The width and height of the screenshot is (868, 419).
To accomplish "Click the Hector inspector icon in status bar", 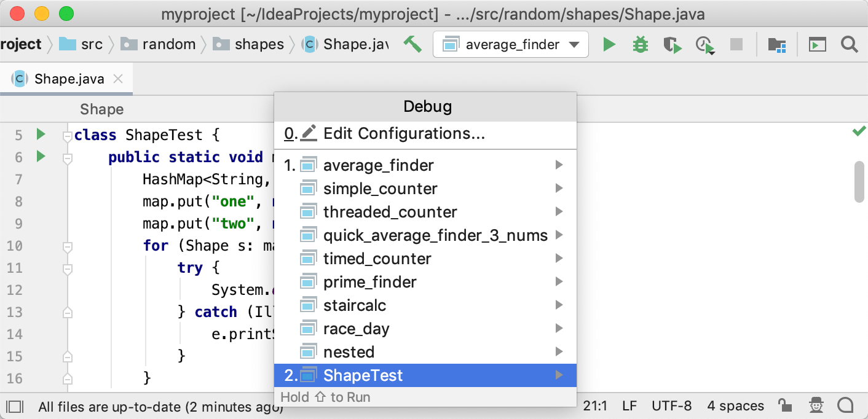I will pos(816,405).
